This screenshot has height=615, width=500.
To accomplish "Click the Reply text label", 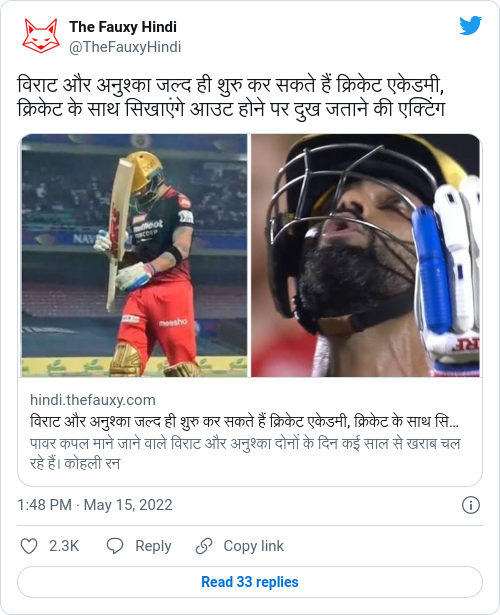I will 153,546.
